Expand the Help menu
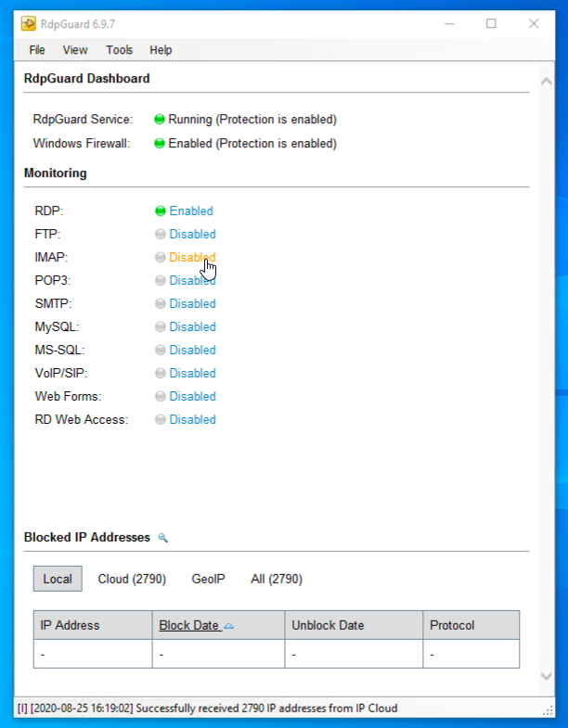Image resolution: width=568 pixels, height=728 pixels. pyautogui.click(x=161, y=50)
